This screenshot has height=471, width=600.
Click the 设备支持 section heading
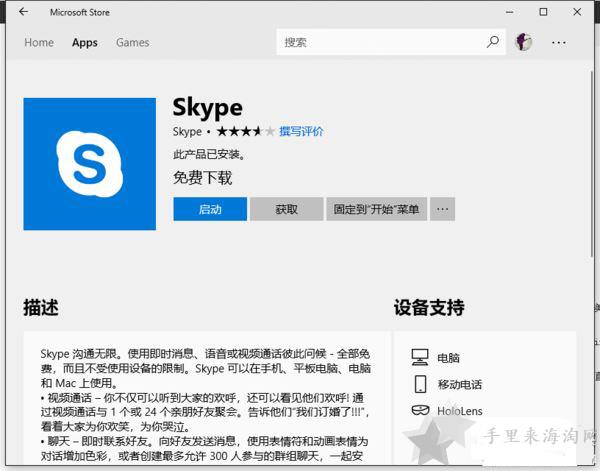point(429,307)
